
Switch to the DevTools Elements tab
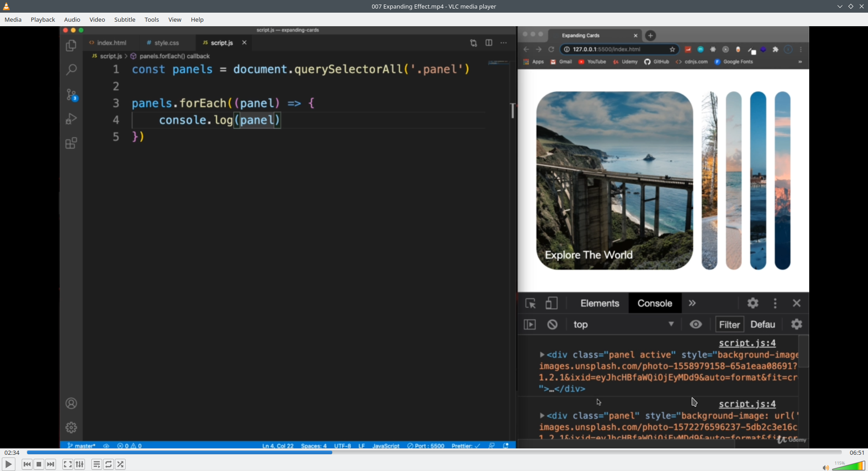pos(599,303)
